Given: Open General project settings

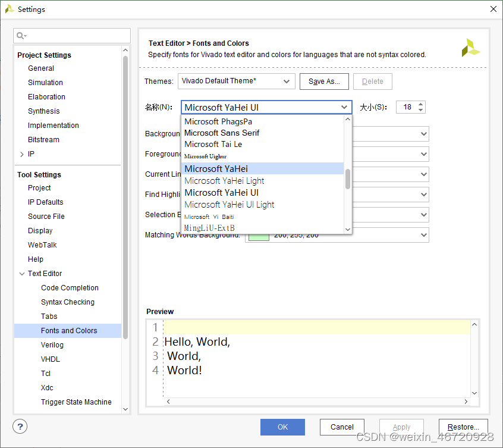Looking at the screenshot, I should 41,68.
